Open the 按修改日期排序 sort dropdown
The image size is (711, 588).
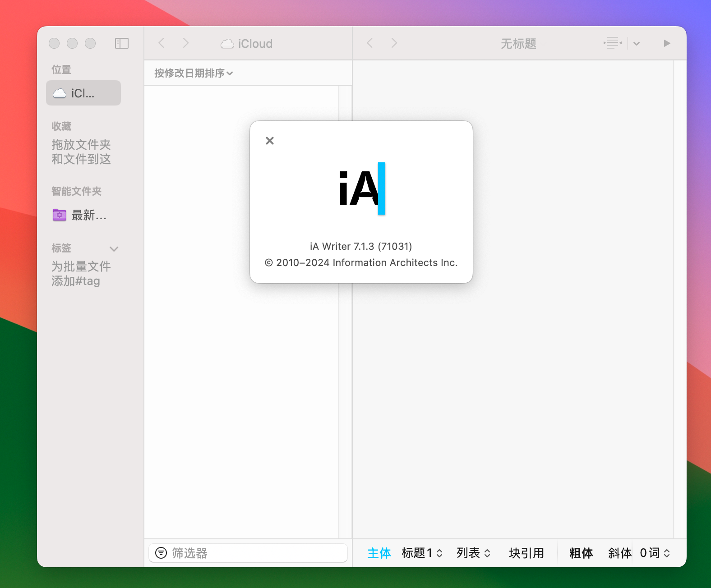(x=194, y=73)
